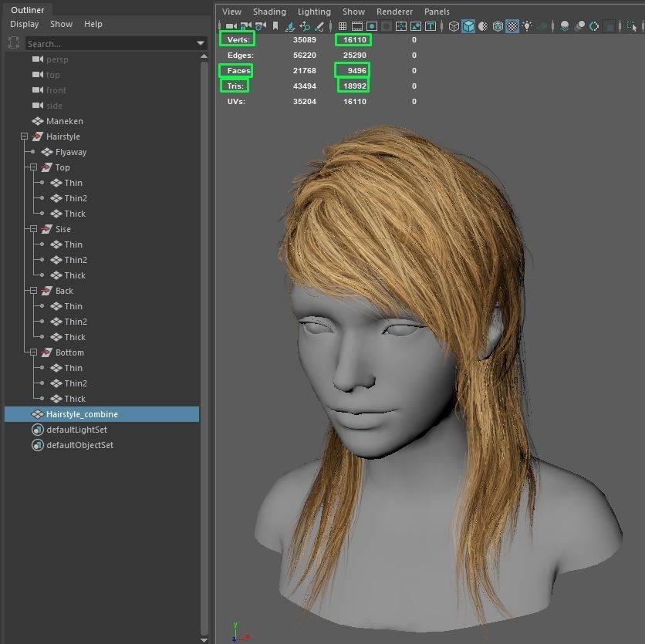Select the front camera node

(56, 90)
